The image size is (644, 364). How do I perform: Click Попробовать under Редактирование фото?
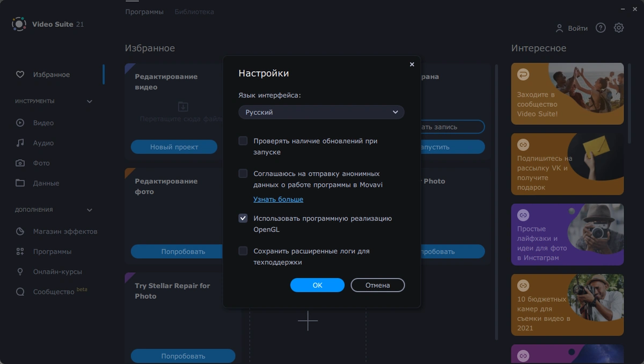(x=183, y=251)
